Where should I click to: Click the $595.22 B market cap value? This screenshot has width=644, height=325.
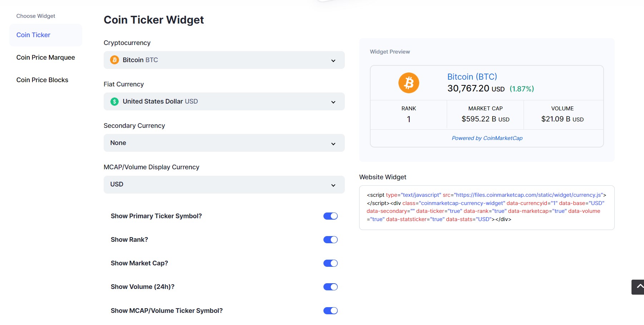click(x=485, y=119)
